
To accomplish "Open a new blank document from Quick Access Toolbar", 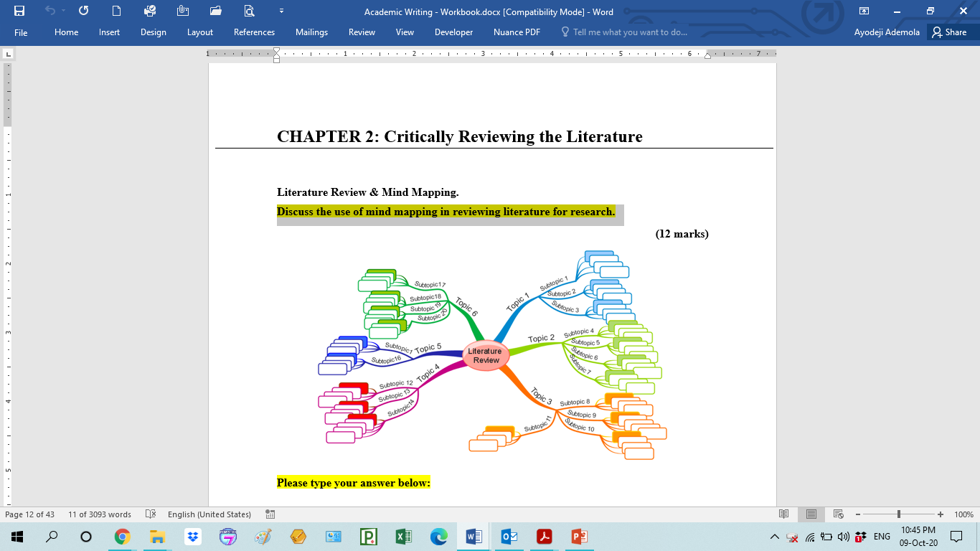I will (117, 11).
